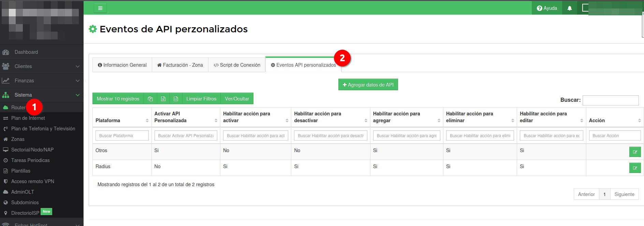Open the Facturación - Zona tab
The height and width of the screenshot is (226, 644).
tap(180, 65)
